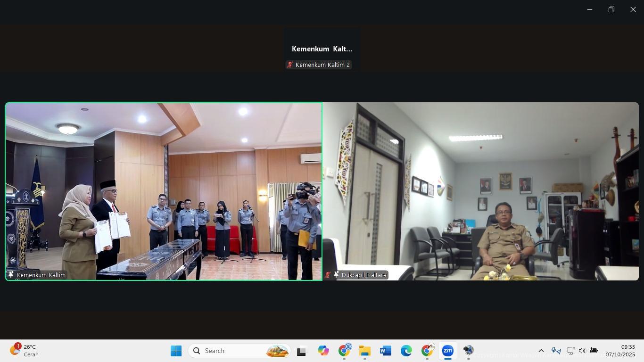Click muted mic icon of Kemenkum Kaltim 2
Viewport: 644px width, 362px height.
pyautogui.click(x=290, y=65)
